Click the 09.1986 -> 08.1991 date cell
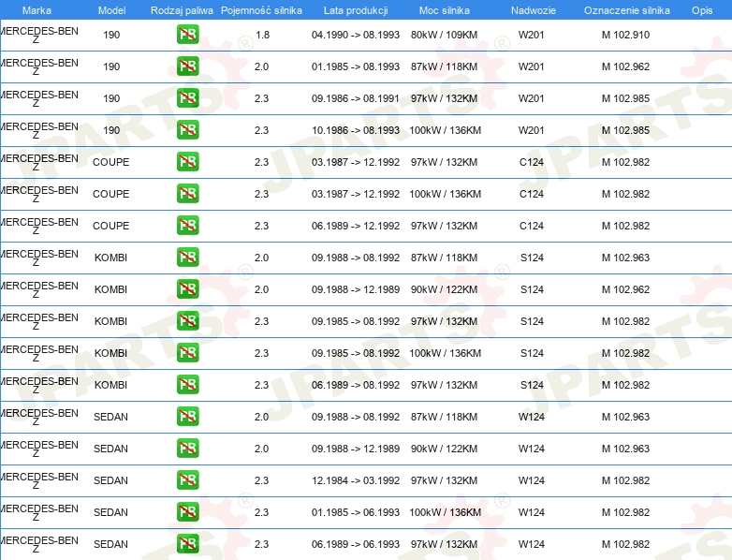This screenshot has height=560, width=732. 356,98
